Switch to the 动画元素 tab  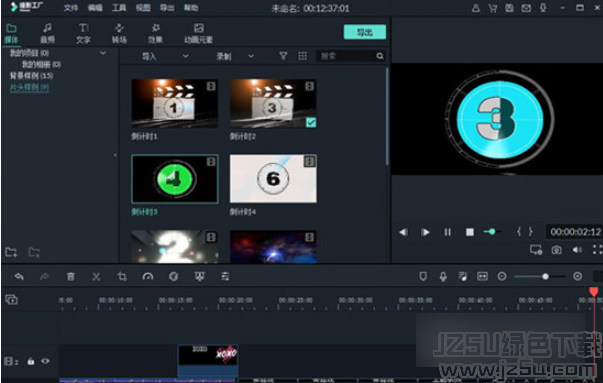pyautogui.click(x=198, y=33)
